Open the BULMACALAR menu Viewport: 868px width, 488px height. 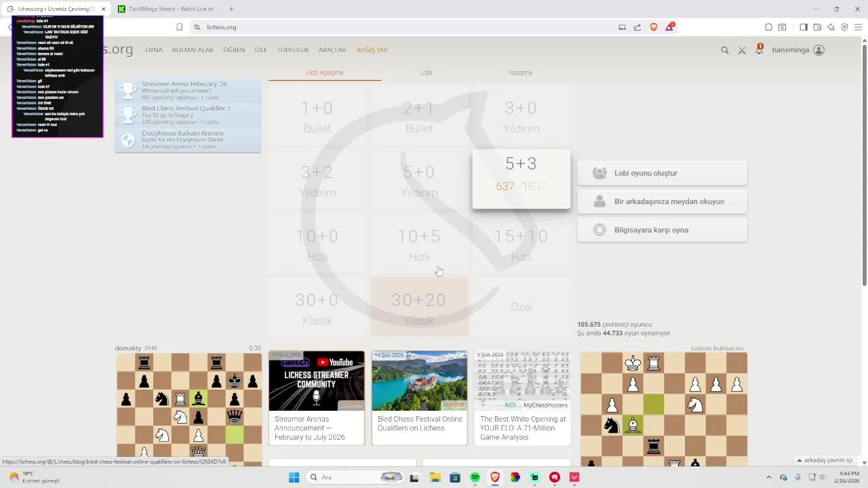coord(193,50)
